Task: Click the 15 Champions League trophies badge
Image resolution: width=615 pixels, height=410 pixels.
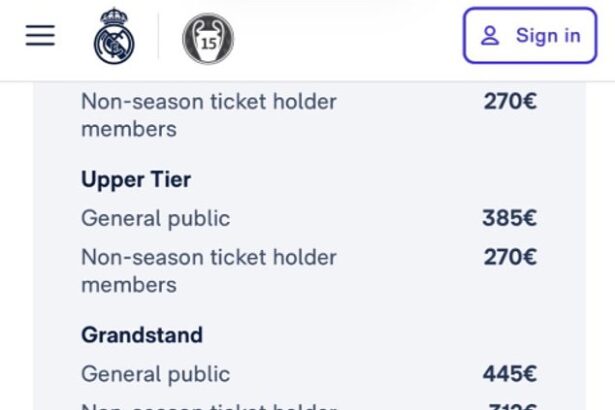Action: tap(207, 39)
